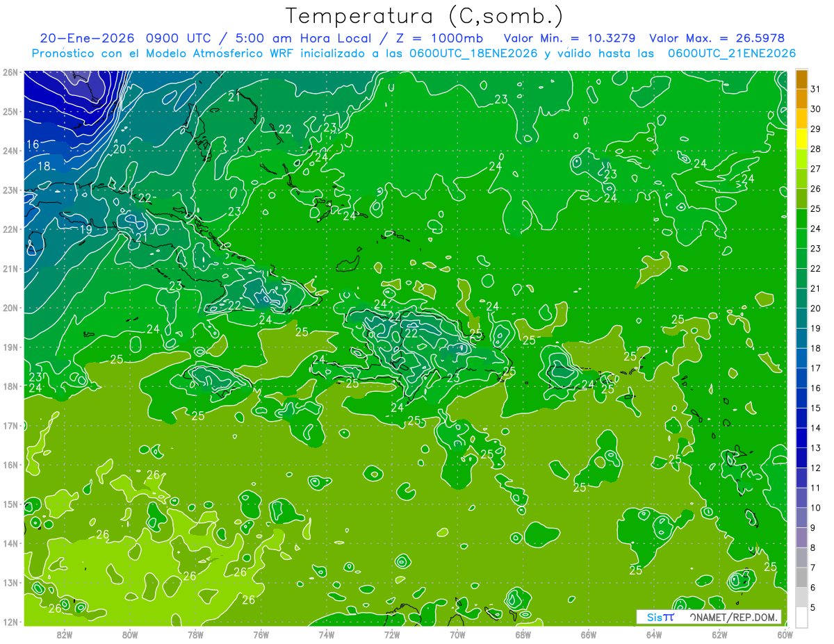The height and width of the screenshot is (644, 834).
Task: Click longitude axis label '72W'
Action: (x=392, y=634)
